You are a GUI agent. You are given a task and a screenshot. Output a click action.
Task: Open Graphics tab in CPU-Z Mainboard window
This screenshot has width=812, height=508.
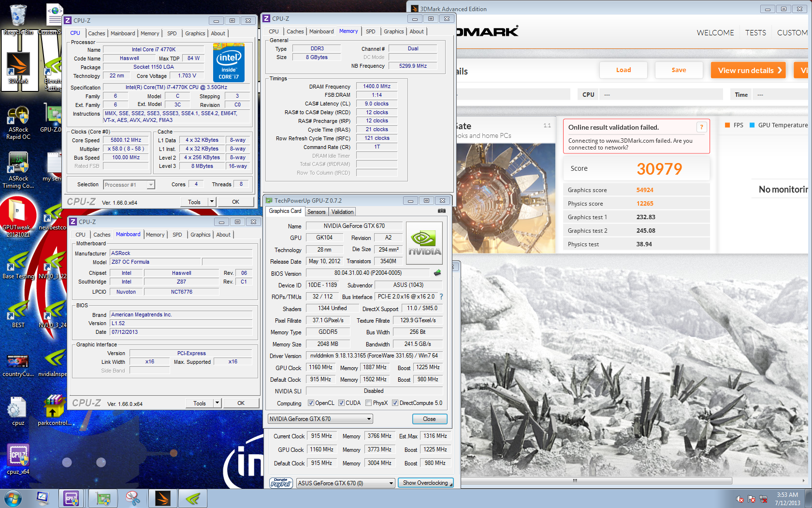200,235
